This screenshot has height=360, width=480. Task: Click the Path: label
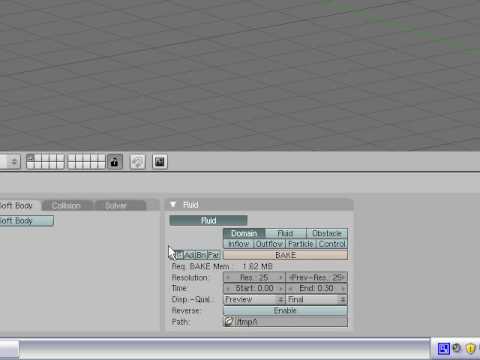click(180, 322)
